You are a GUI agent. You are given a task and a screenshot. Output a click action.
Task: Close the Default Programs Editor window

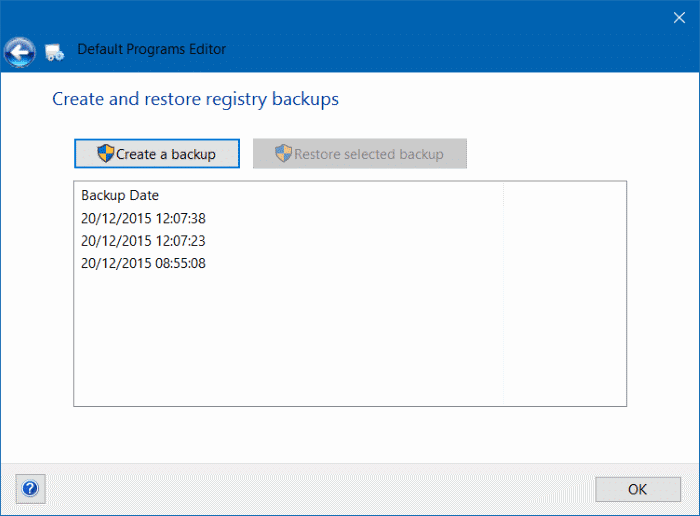tap(679, 18)
